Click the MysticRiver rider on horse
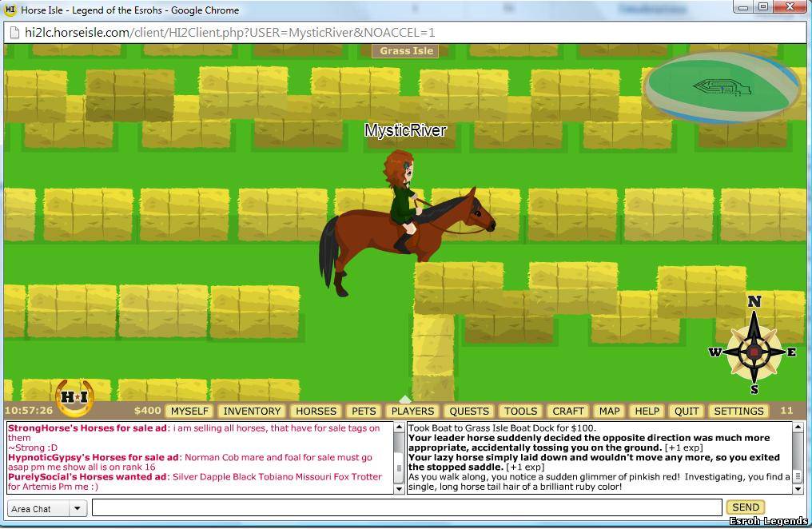 [x=407, y=223]
